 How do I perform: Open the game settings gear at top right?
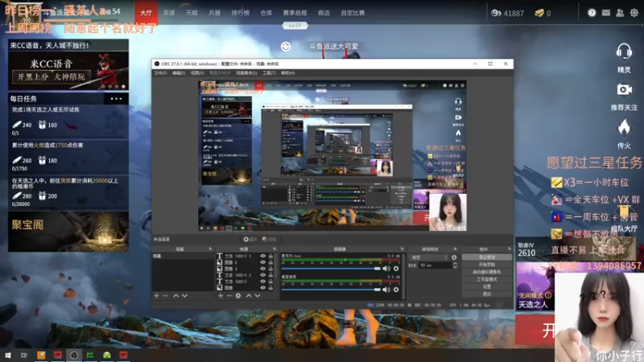pos(634,13)
